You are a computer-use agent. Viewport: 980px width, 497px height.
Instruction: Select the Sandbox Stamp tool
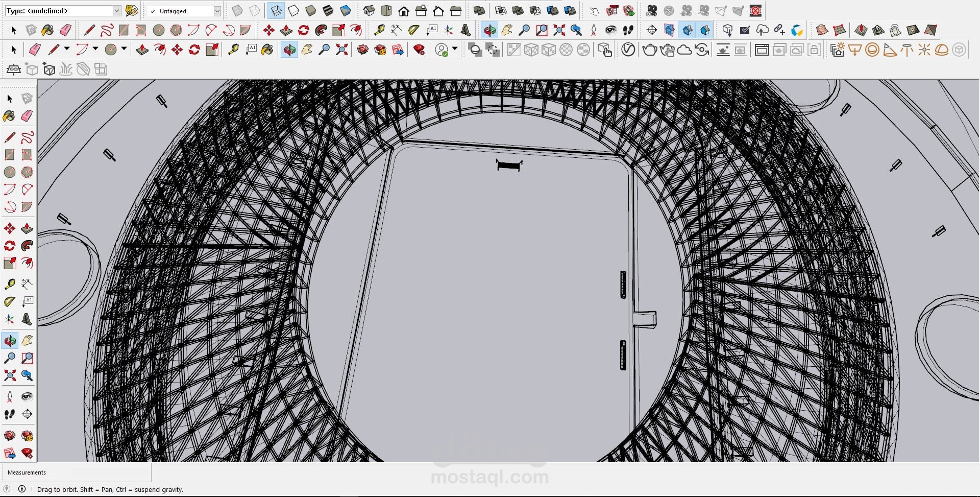878,30
